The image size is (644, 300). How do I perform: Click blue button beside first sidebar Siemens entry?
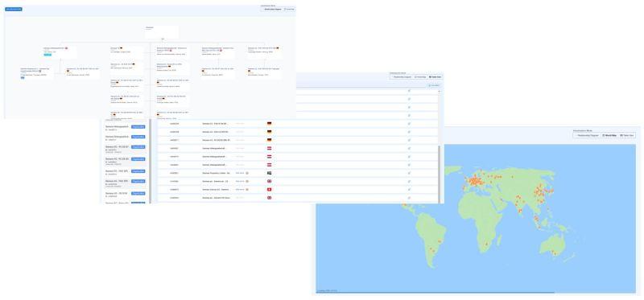(x=138, y=127)
